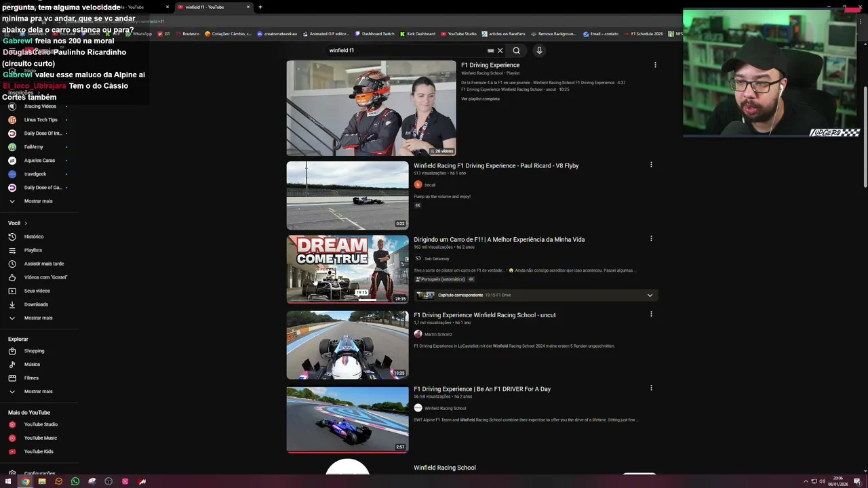The width and height of the screenshot is (868, 488).
Task: Open WhatsApp from the taskbar
Action: coord(75,481)
